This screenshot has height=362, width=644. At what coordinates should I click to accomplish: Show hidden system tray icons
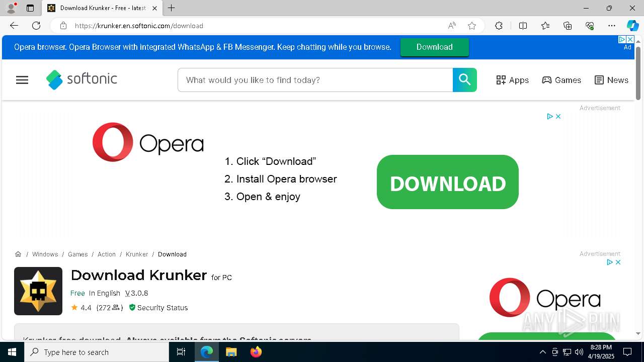[542, 352]
